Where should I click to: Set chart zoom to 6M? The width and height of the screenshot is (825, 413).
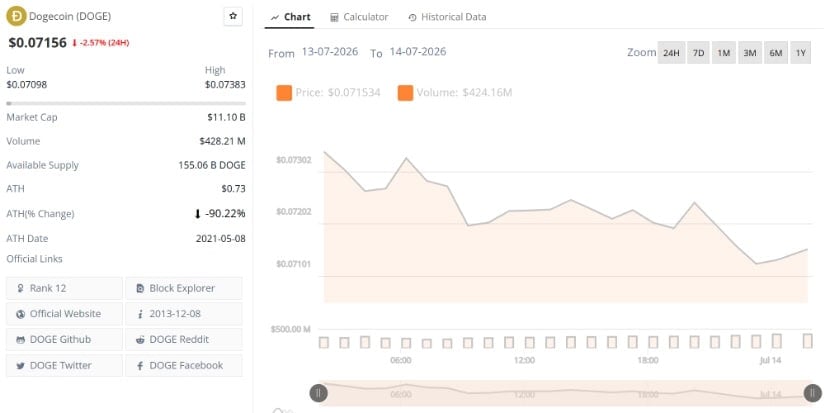pyautogui.click(x=776, y=53)
